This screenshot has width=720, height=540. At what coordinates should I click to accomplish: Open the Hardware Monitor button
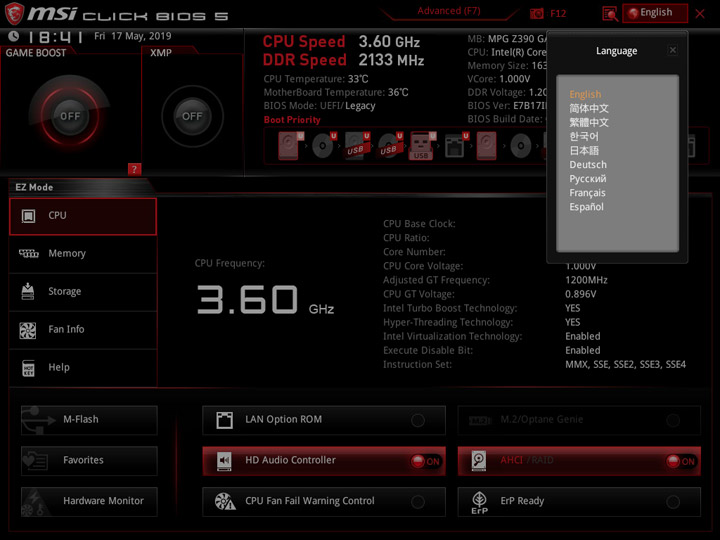[89, 501]
